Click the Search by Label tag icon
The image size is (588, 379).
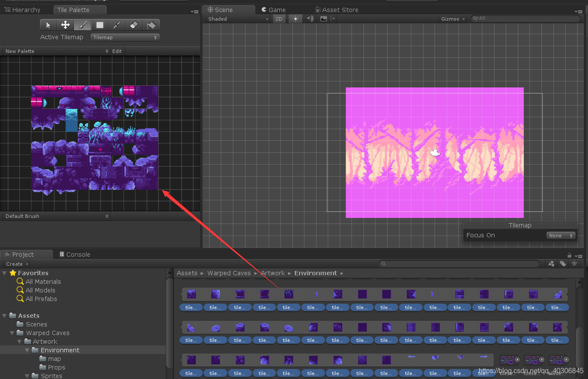tap(563, 264)
